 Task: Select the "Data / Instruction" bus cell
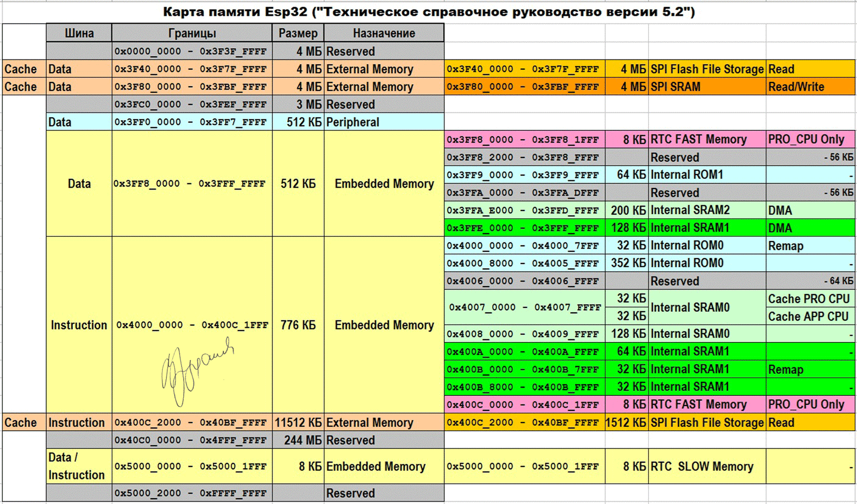[79, 467]
